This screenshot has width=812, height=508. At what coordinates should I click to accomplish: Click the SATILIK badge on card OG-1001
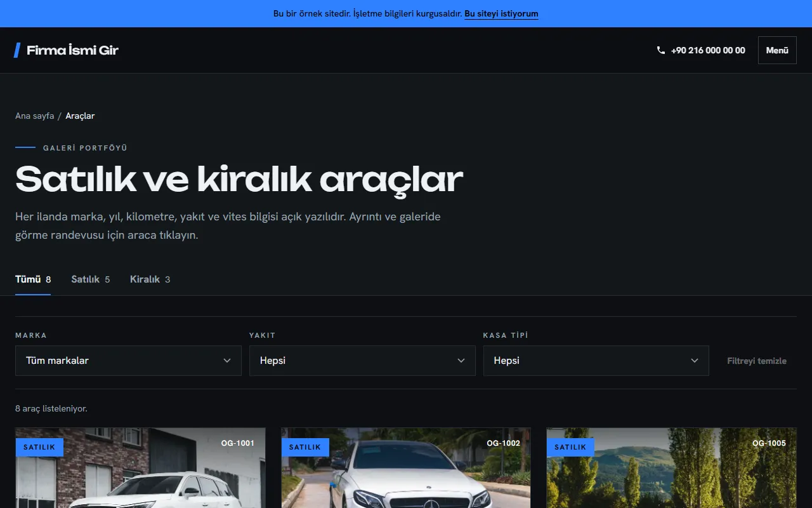coord(39,447)
